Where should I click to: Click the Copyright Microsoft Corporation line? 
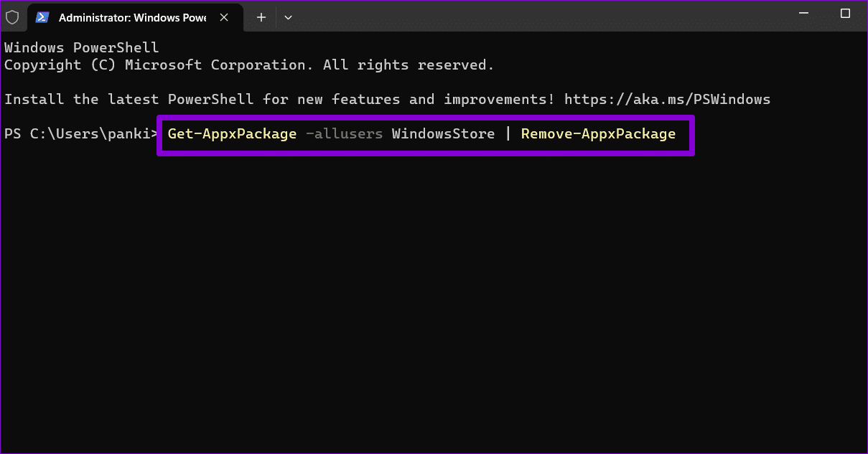pyautogui.click(x=249, y=65)
